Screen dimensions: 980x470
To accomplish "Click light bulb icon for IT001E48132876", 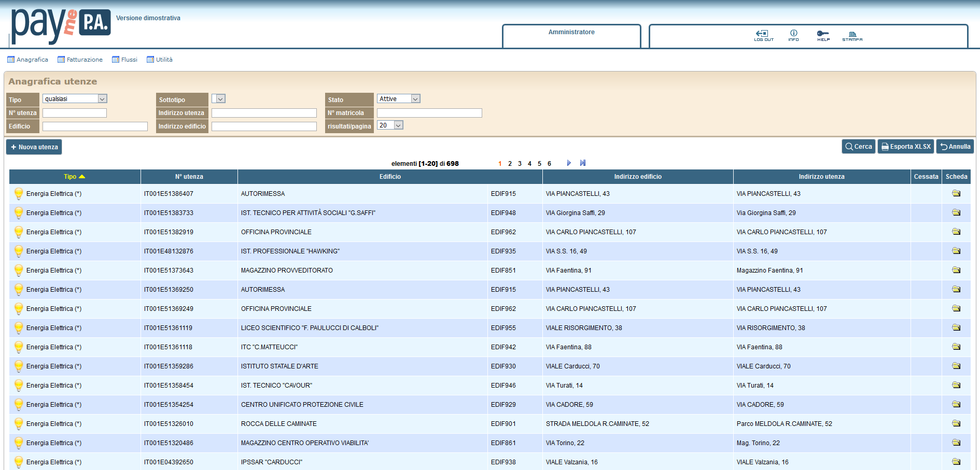I will [x=19, y=251].
